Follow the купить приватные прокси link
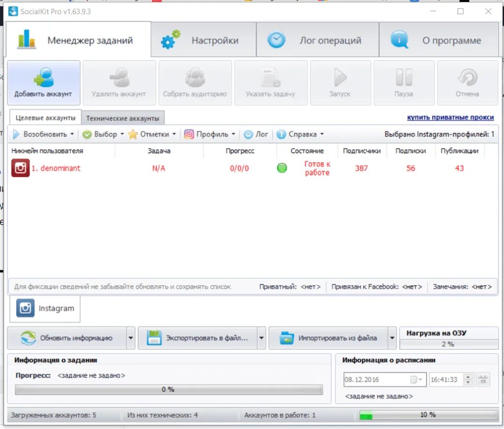 (x=450, y=117)
